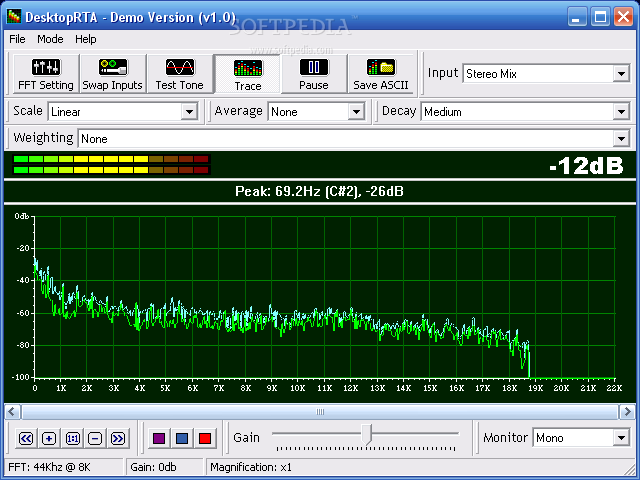Click the DesktopRTA title bar app icon

[14, 17]
